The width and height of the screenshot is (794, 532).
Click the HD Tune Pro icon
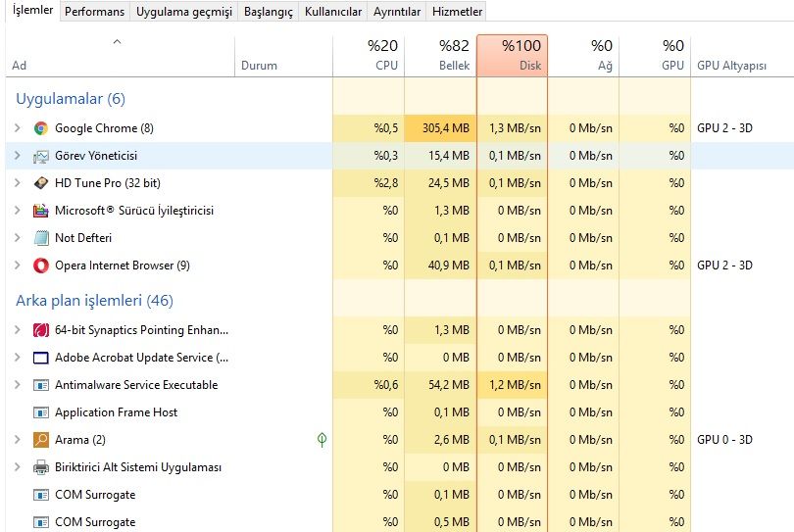(x=41, y=183)
